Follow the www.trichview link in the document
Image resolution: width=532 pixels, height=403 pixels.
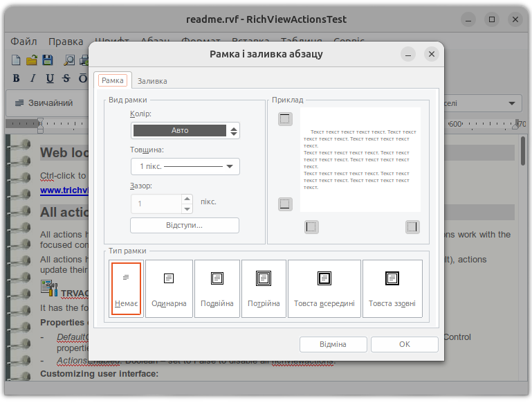(64, 190)
